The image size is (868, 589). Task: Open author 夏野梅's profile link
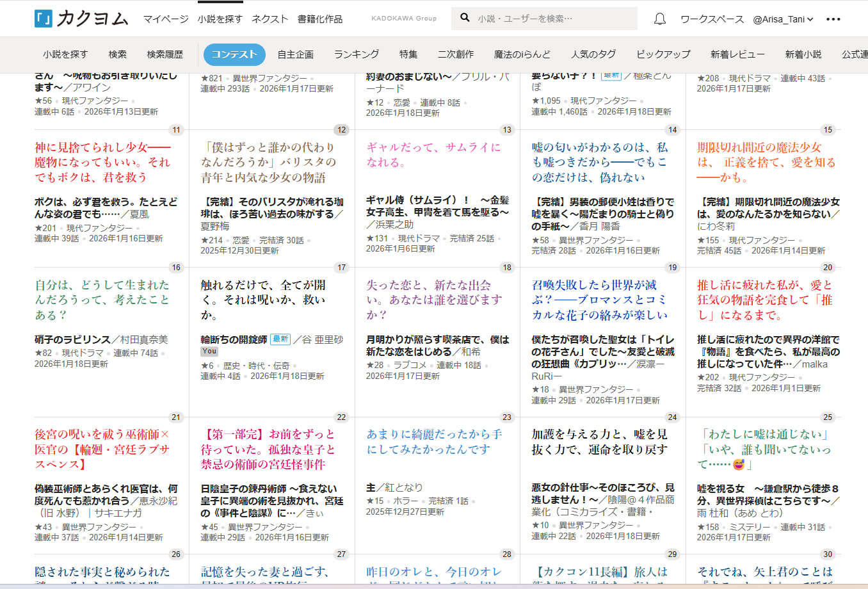pyautogui.click(x=215, y=226)
